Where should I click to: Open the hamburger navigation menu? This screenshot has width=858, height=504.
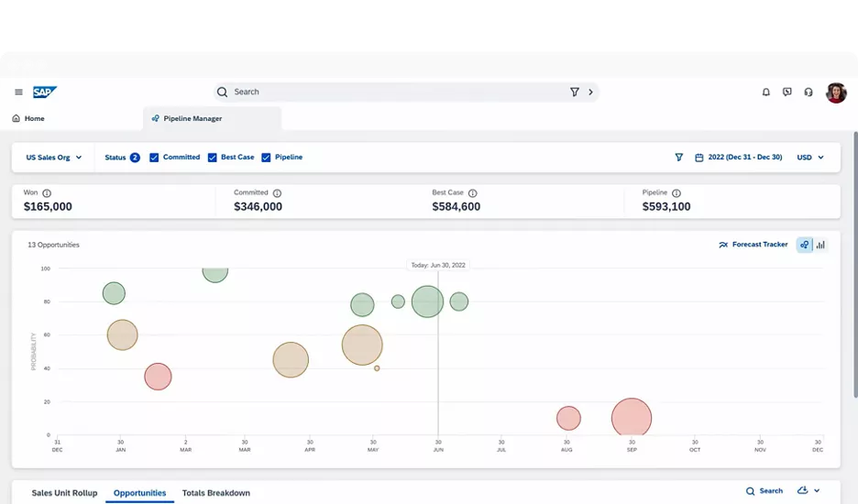(18, 92)
